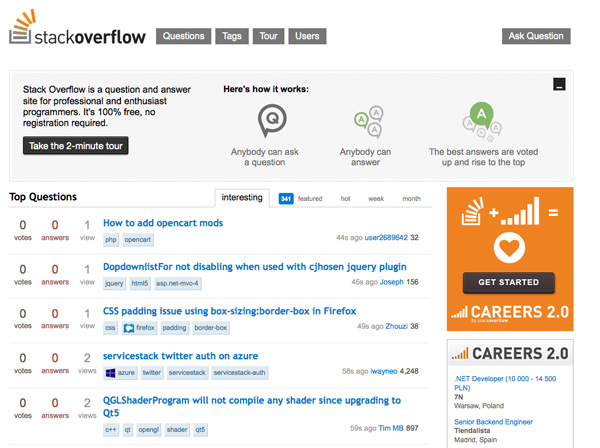This screenshot has height=448, width=600.
Task: Click the border-box tag
Action: pos(210,328)
